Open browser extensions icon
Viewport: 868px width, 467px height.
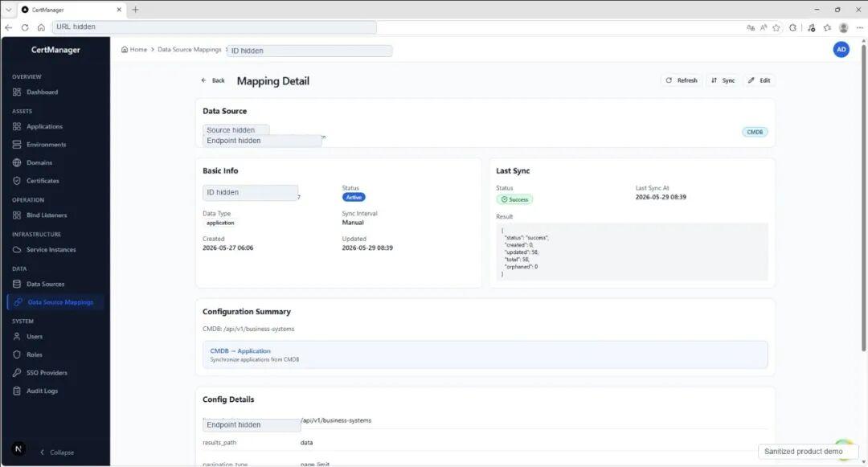click(792, 27)
